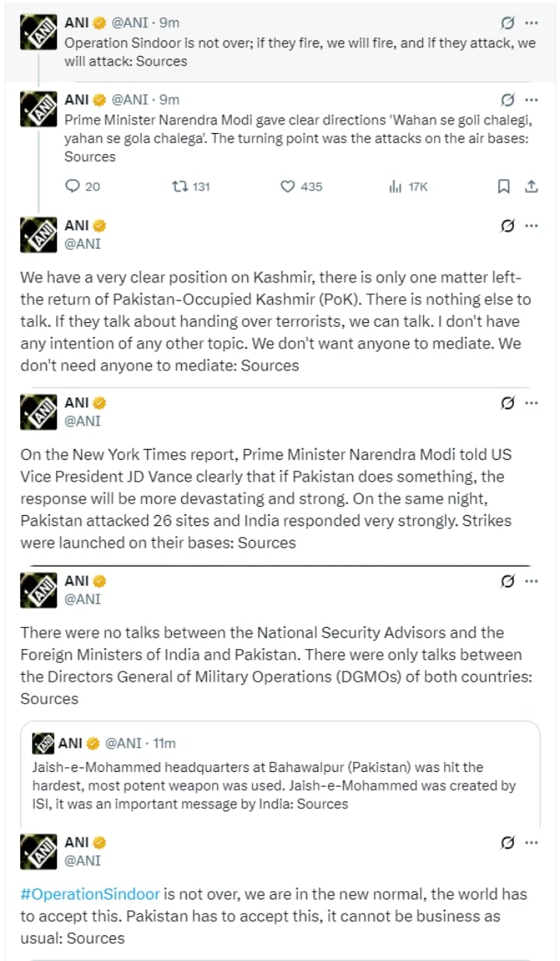Open the view analytics icon showing 17K
Image resolution: width=560 pixels, height=961 pixels.
click(x=395, y=186)
